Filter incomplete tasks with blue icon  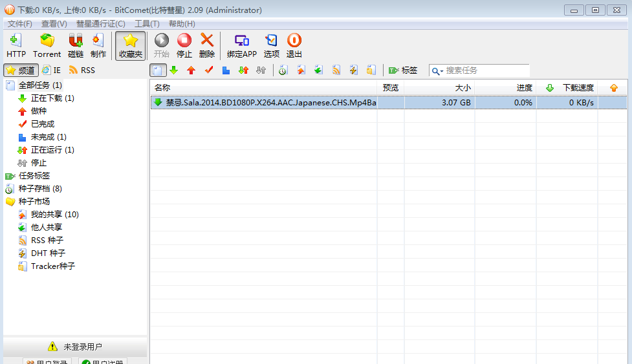tap(226, 70)
